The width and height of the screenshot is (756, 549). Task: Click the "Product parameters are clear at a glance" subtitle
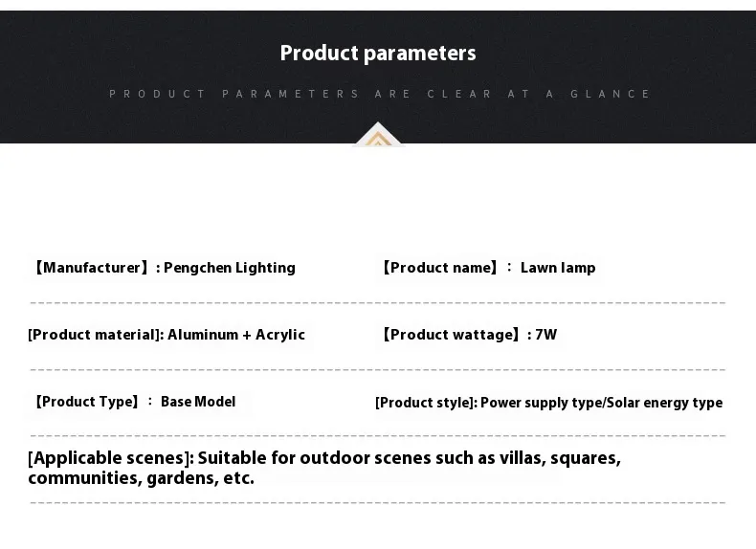pos(378,94)
